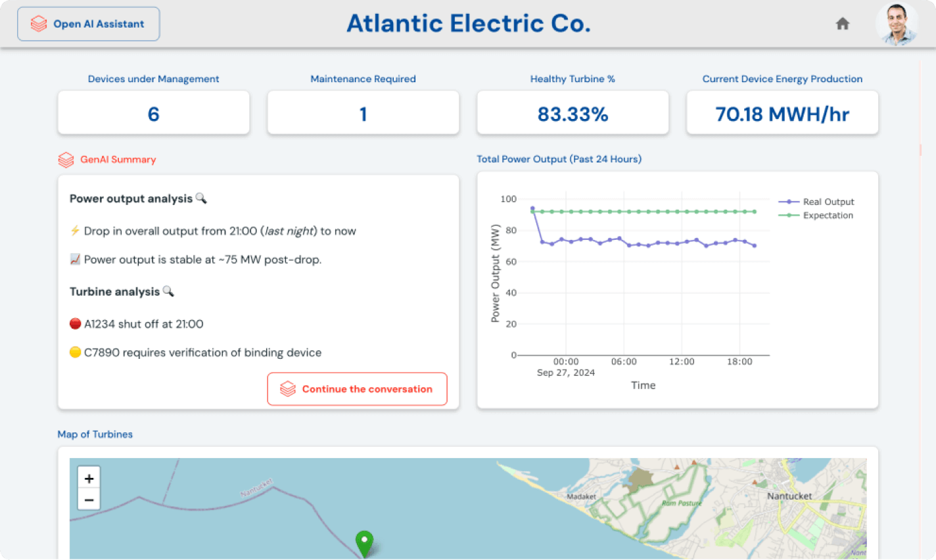Open the user profile avatar
Image resolution: width=936 pixels, height=560 pixels.
tap(896, 24)
